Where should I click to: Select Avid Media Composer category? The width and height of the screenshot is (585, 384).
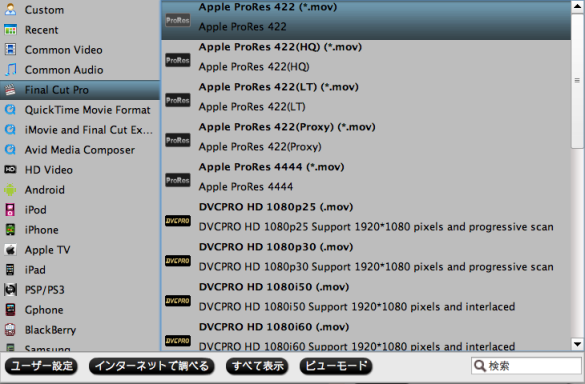coord(80,150)
